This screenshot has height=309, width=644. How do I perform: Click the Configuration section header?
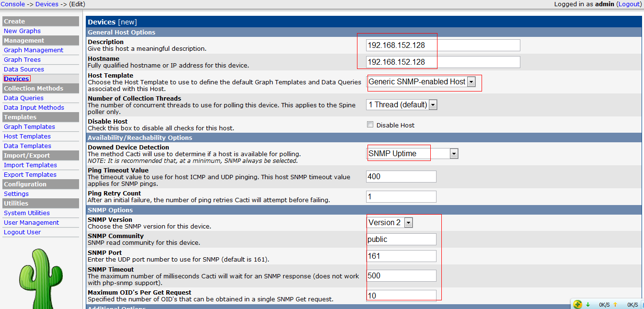[41, 184]
